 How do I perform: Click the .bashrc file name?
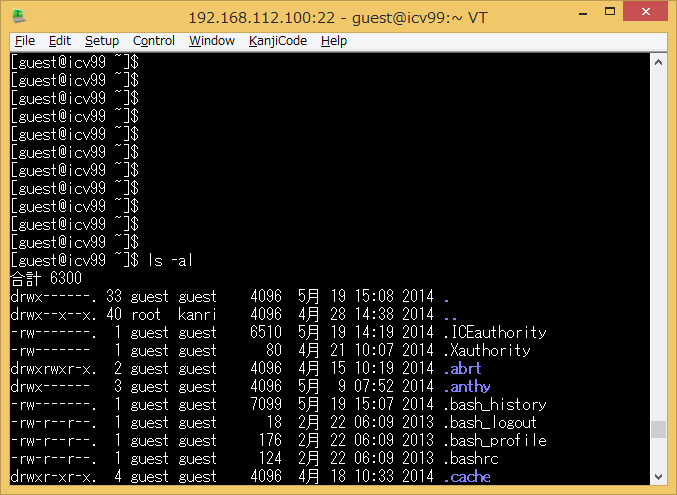point(471,459)
